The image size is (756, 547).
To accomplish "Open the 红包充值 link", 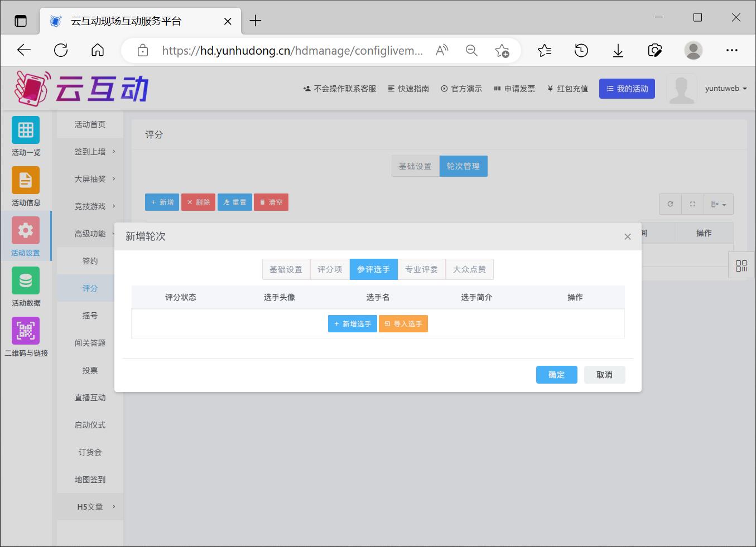I will pyautogui.click(x=568, y=89).
